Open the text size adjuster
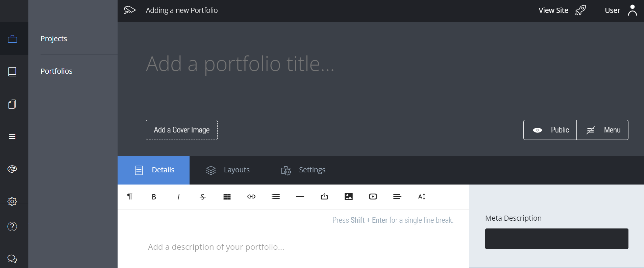Image resolution: width=644 pixels, height=268 pixels. pos(421,196)
